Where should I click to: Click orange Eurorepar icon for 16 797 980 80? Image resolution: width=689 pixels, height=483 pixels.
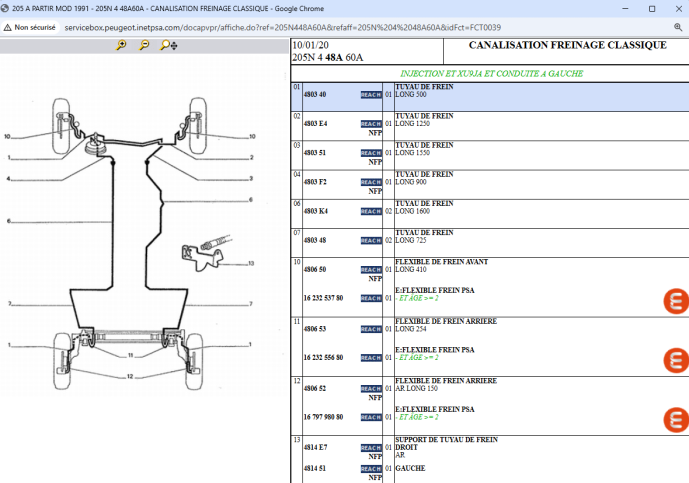pyautogui.click(x=676, y=420)
